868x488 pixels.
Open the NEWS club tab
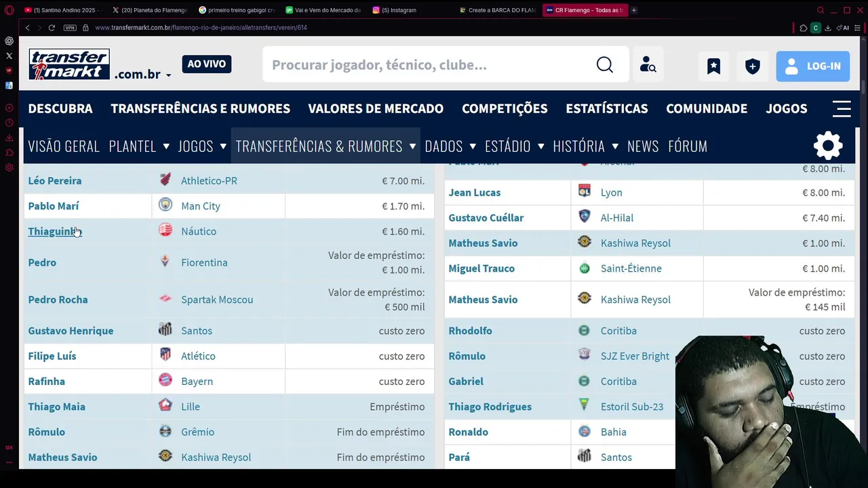click(x=643, y=146)
